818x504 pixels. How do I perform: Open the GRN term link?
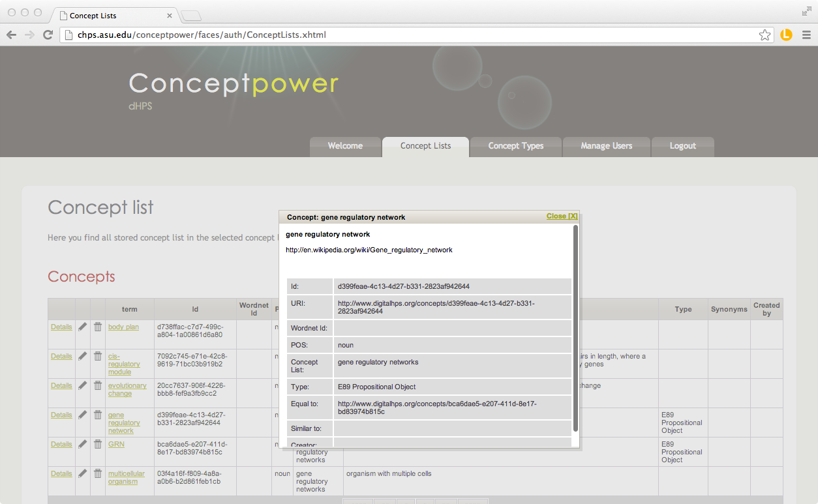[x=116, y=444]
